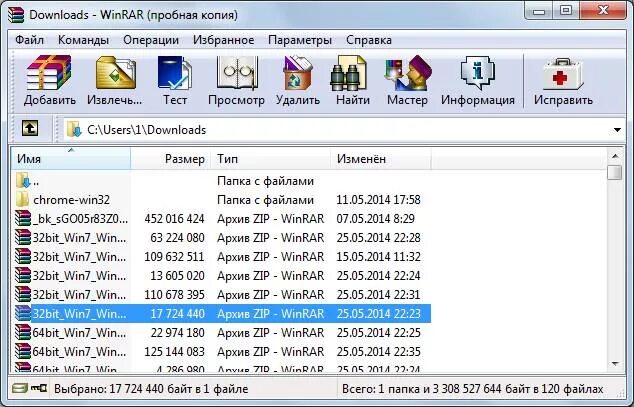Launch the Мастер (Wizard) tool
This screenshot has height=407, width=634.
click(408, 73)
